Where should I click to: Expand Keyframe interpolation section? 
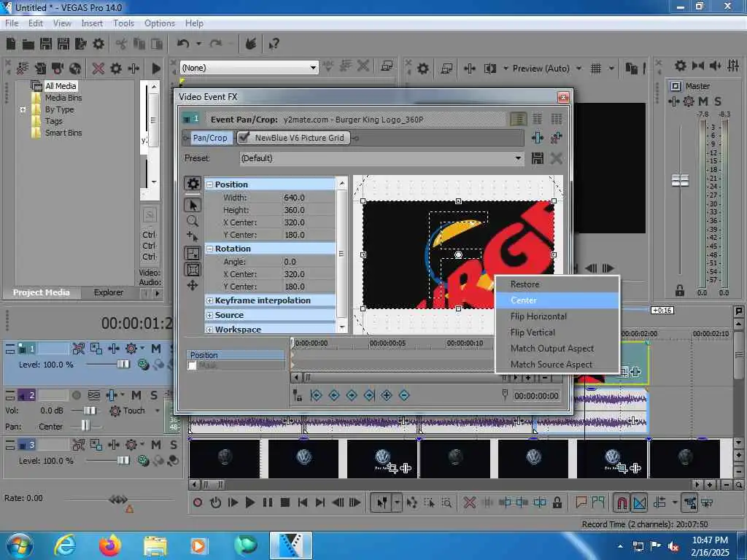(x=209, y=300)
